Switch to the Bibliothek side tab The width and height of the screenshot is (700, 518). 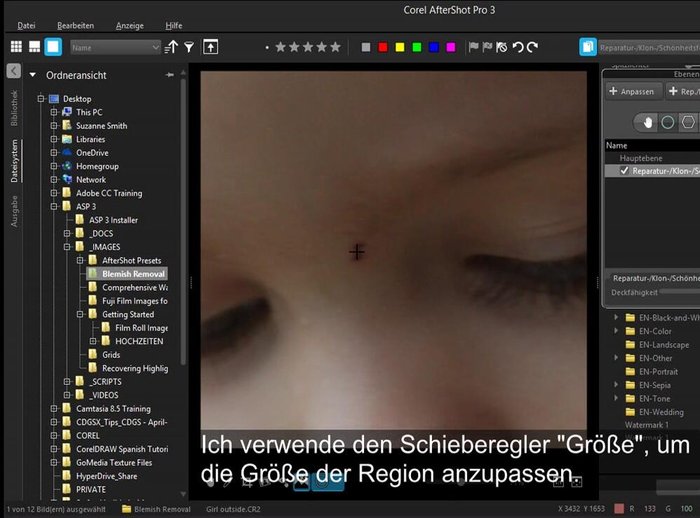pyautogui.click(x=14, y=108)
